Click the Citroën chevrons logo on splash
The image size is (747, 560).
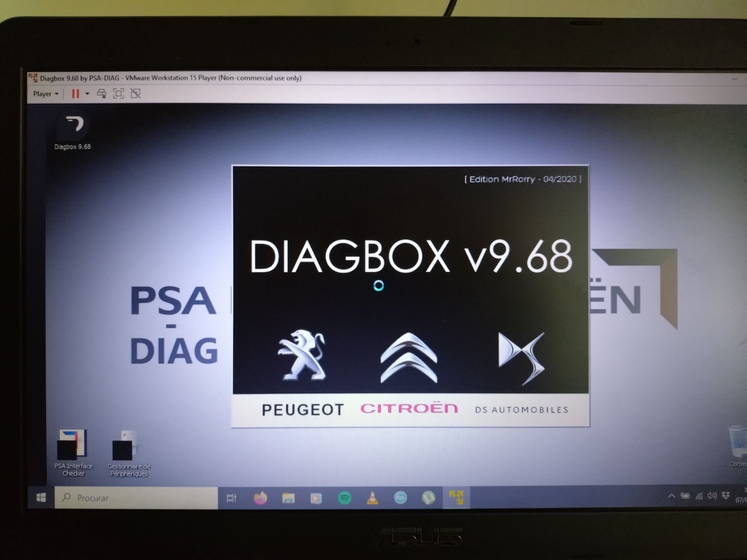click(x=409, y=358)
